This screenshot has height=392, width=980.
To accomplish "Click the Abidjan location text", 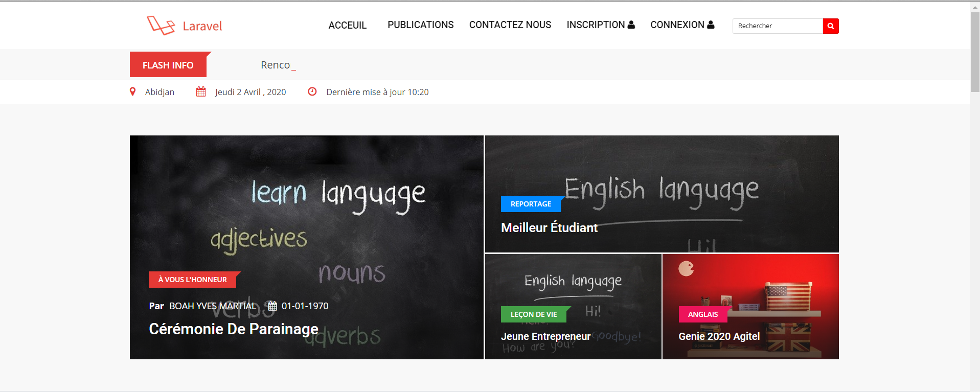I will pyautogui.click(x=159, y=92).
